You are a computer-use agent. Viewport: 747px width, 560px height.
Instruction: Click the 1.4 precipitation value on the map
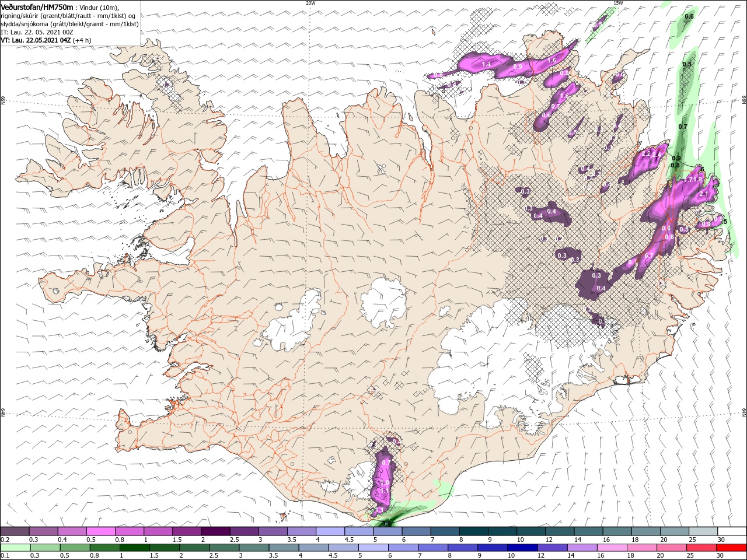pyautogui.click(x=486, y=64)
